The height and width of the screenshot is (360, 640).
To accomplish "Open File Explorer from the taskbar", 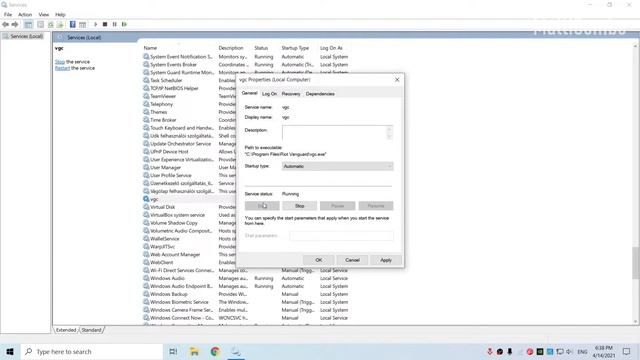I will pyautogui.click(x=194, y=351).
